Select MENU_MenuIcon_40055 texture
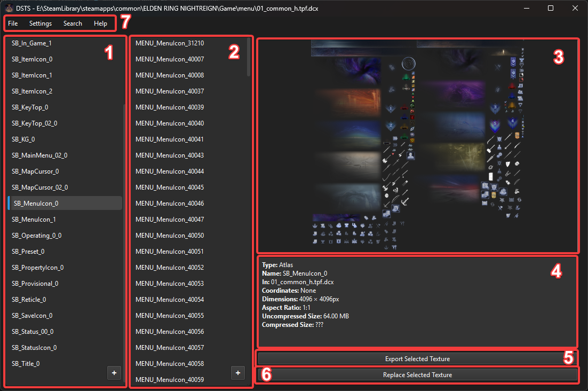Screen dimensions: 588x391 click(x=189, y=316)
